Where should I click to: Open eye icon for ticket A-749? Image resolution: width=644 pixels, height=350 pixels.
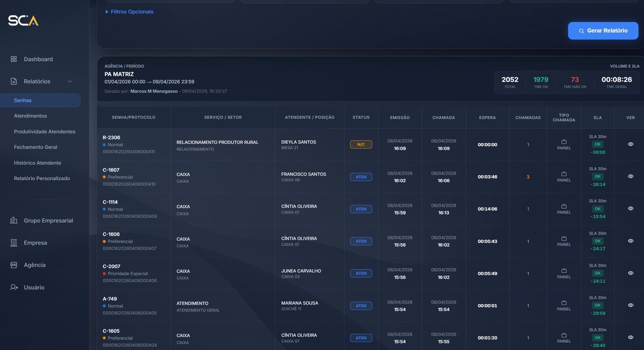coord(630,305)
